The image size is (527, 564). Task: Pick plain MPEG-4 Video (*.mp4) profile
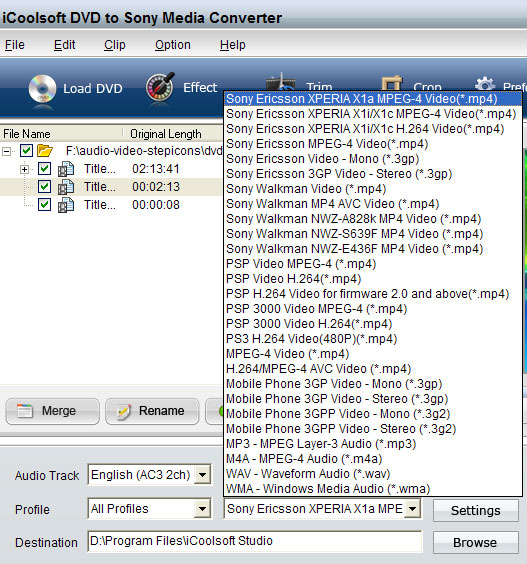(373, 354)
